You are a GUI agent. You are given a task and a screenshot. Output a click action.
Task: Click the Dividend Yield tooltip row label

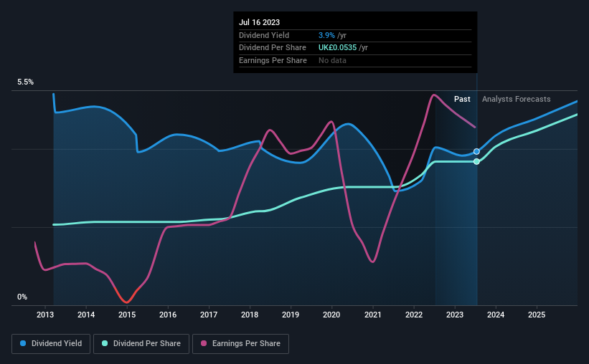tap(264, 35)
